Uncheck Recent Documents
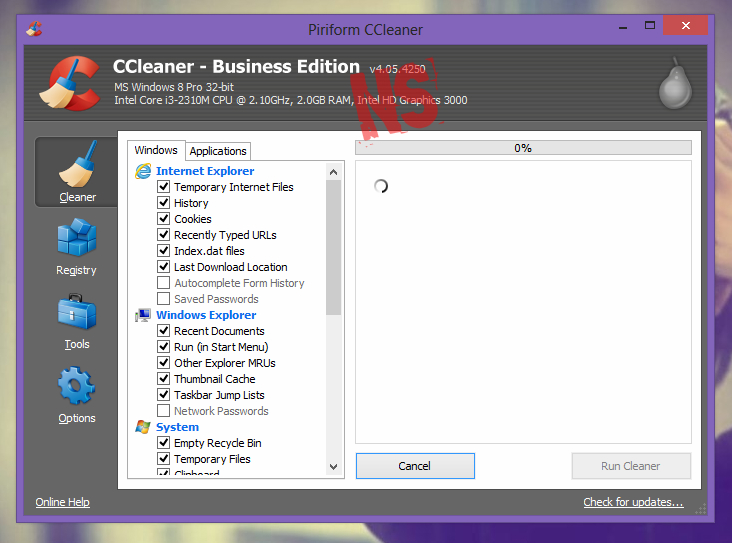Image resolution: width=732 pixels, height=543 pixels. [163, 331]
